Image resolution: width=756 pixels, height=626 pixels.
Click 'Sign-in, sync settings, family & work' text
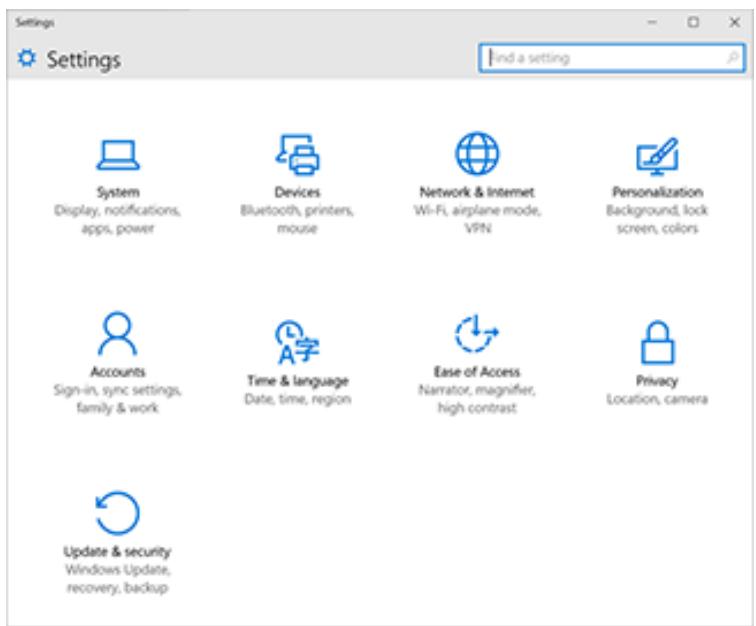(118, 399)
